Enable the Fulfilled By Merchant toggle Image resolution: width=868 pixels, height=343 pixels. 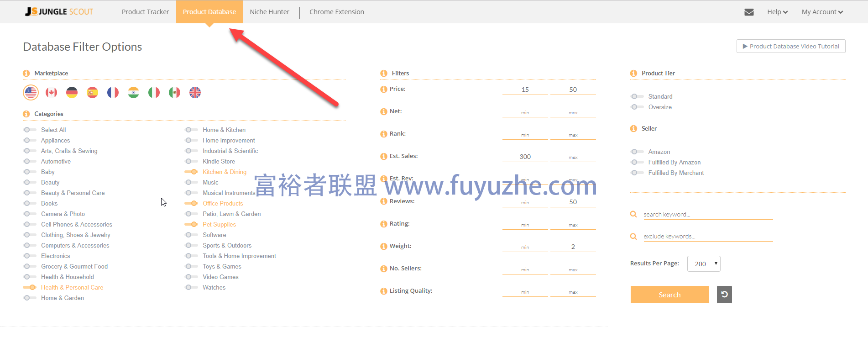[637, 173]
